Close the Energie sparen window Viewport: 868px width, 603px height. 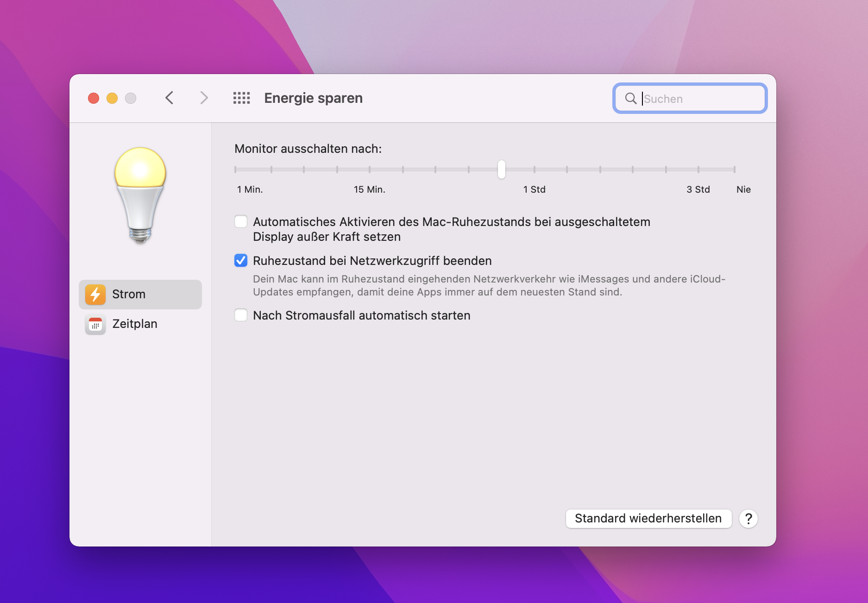pyautogui.click(x=94, y=98)
